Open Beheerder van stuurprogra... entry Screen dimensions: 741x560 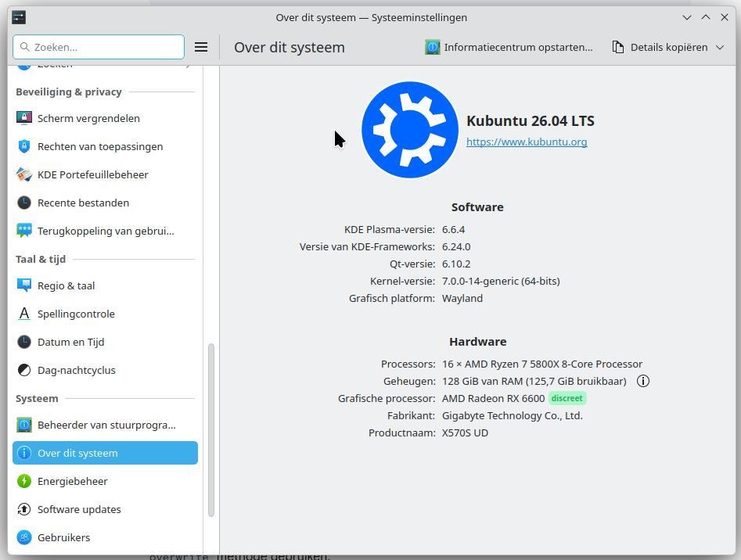coord(105,425)
